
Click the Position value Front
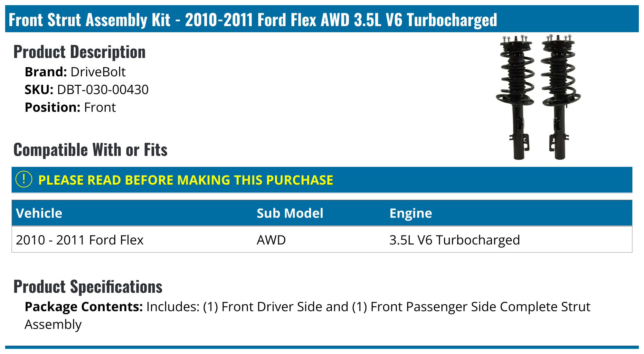click(x=100, y=107)
